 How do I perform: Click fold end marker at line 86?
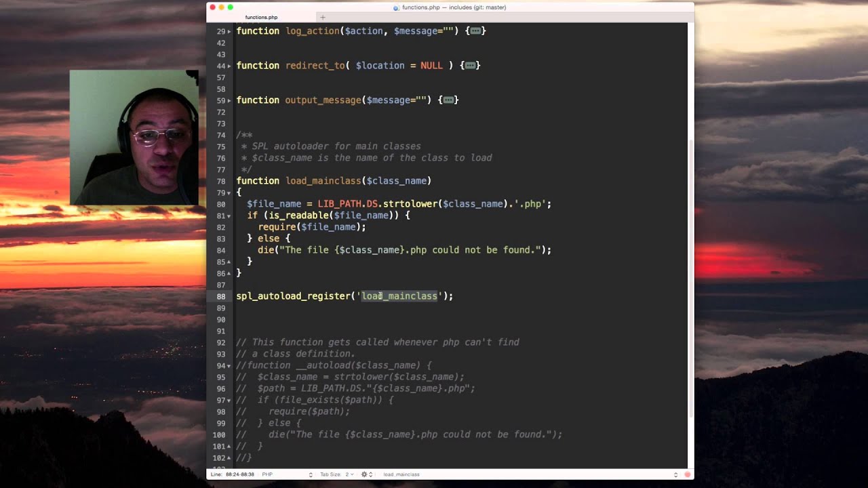coord(230,273)
